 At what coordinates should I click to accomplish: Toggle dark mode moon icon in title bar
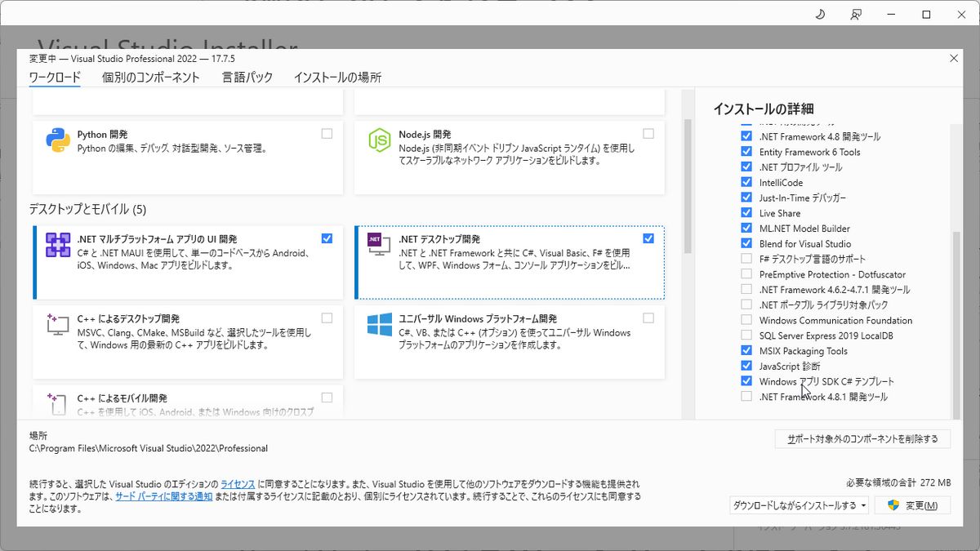click(x=821, y=14)
